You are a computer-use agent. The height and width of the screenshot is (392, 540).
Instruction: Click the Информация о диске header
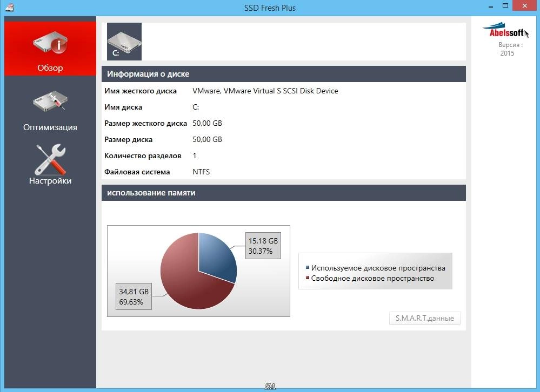[x=284, y=74]
